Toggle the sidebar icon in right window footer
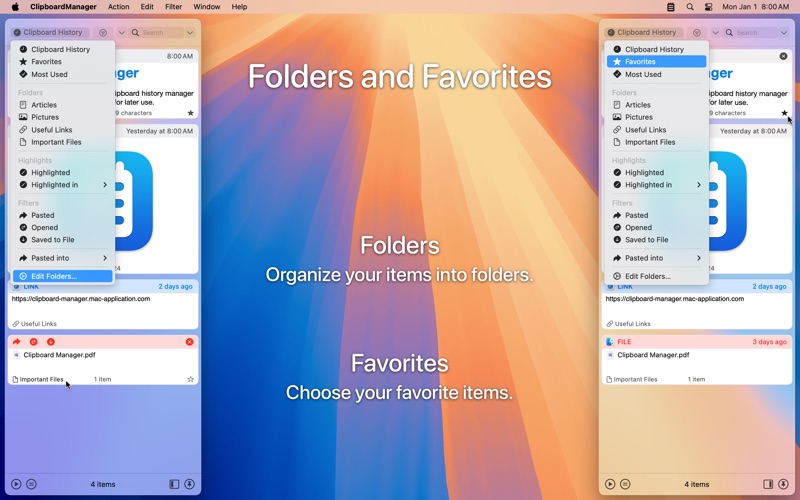The image size is (800, 500). coord(768,484)
